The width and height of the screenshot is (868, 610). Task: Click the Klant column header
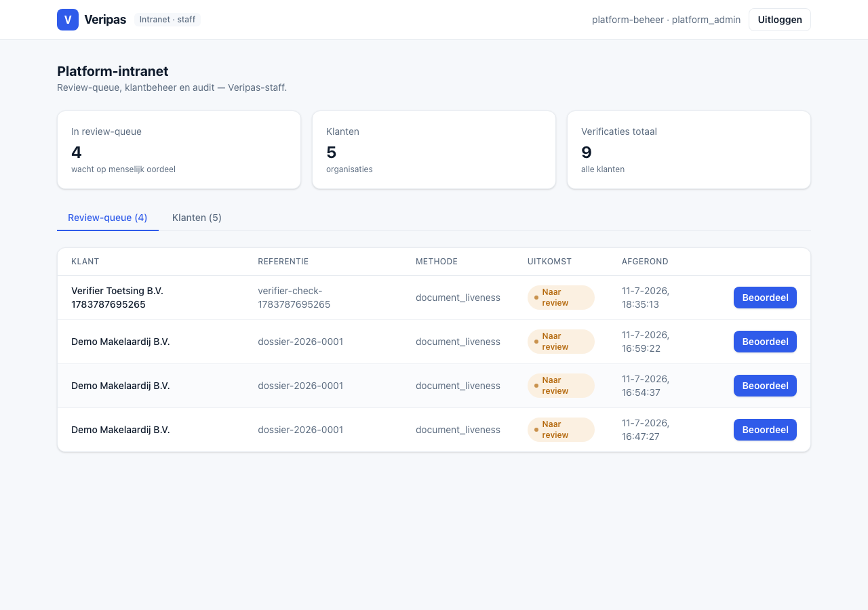coord(85,262)
